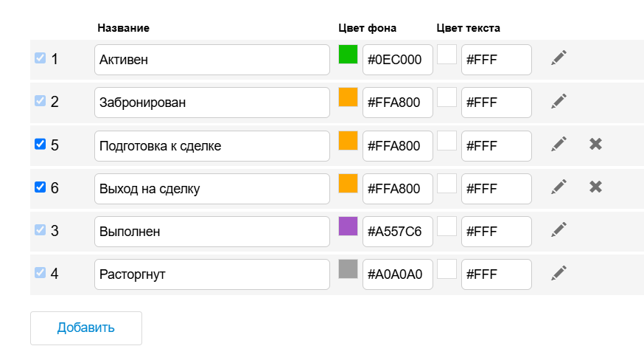This screenshot has width=644, height=360.
Task: Click the pencil edit icon for Активен
Action: 559,58
